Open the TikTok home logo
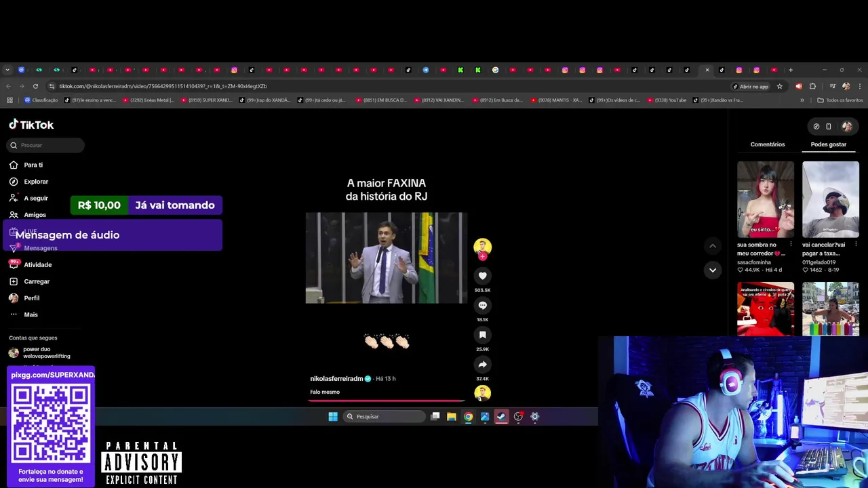Image resolution: width=868 pixels, height=488 pixels. click(31, 125)
